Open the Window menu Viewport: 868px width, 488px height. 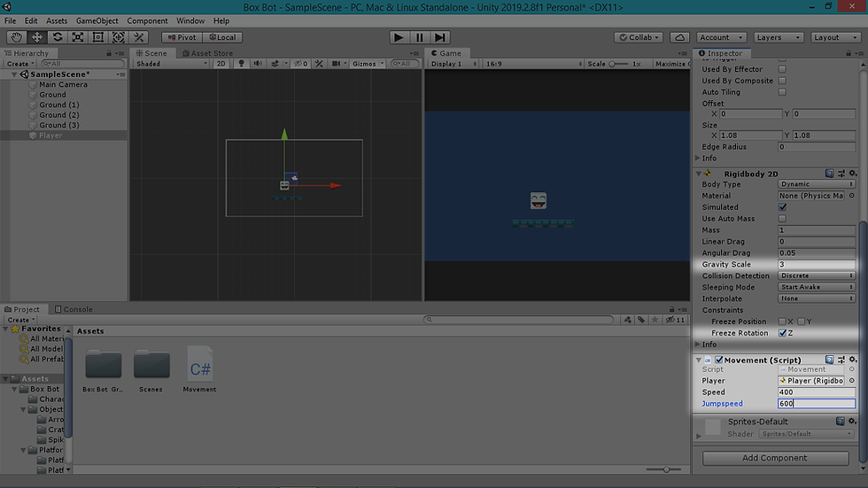coord(190,20)
